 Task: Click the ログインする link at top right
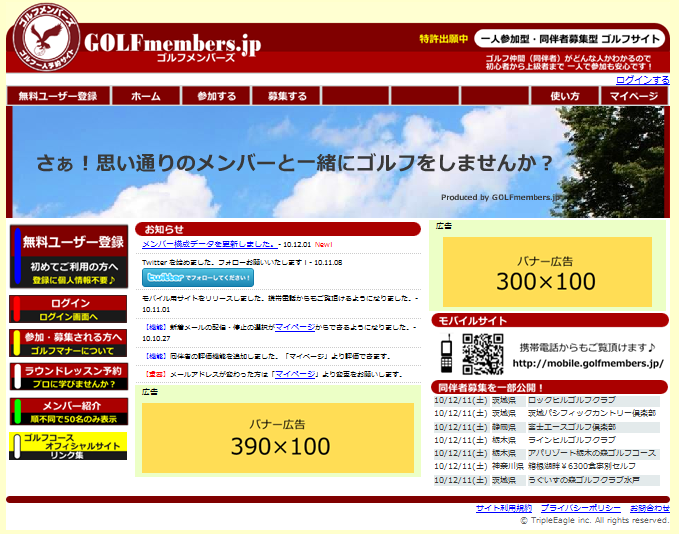point(643,80)
